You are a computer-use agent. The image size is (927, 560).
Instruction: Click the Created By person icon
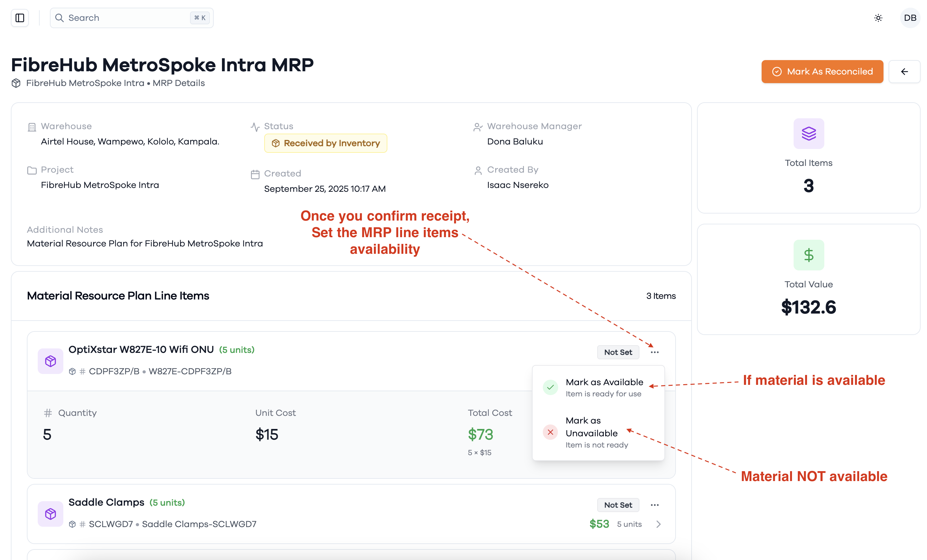pyautogui.click(x=478, y=170)
